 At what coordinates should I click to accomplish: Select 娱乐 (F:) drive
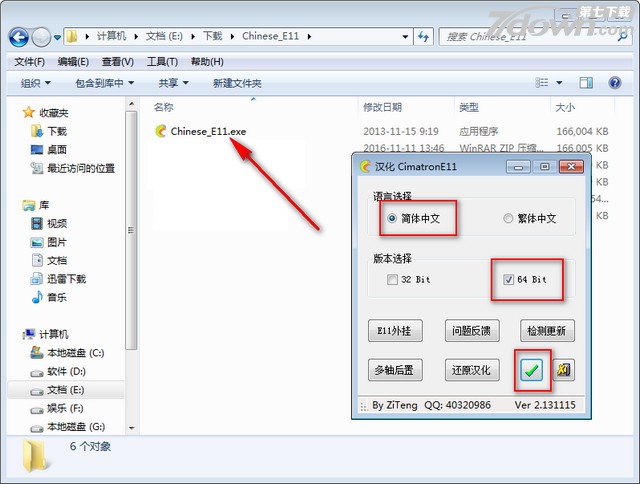click(57, 408)
